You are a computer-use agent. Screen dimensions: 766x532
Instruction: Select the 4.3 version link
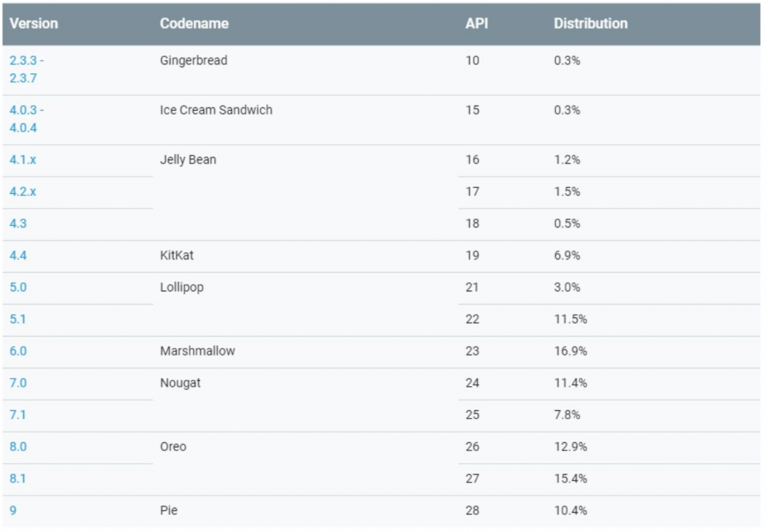tap(18, 224)
